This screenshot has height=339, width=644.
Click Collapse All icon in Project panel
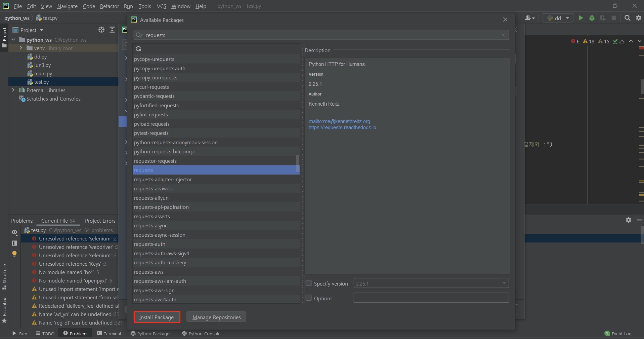coord(112,30)
